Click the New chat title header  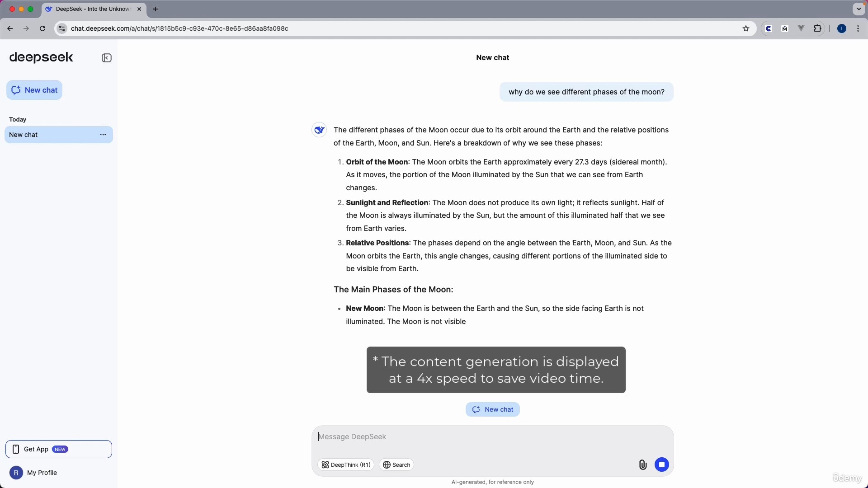(493, 58)
